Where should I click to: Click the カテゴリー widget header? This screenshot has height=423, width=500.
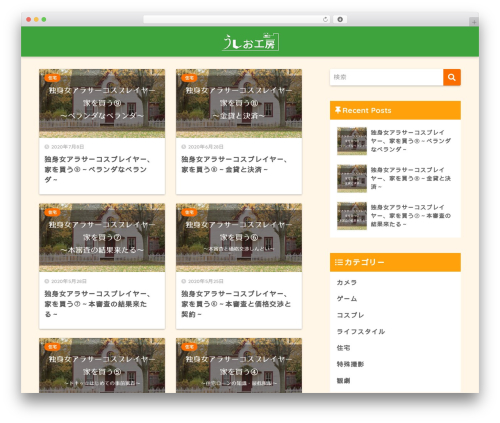395,262
